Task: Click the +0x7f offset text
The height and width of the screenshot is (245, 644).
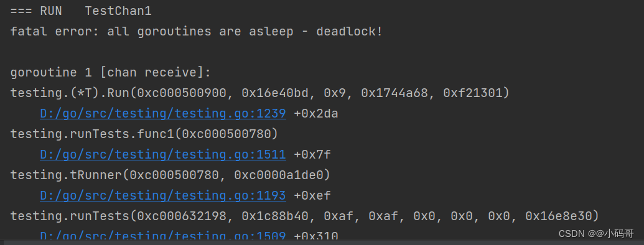Action: pyautogui.click(x=312, y=155)
